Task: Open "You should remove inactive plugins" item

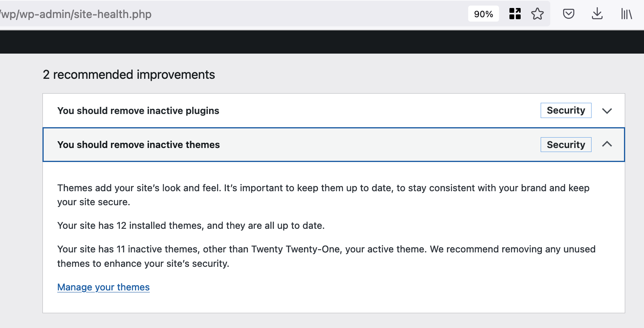Action: (x=138, y=111)
